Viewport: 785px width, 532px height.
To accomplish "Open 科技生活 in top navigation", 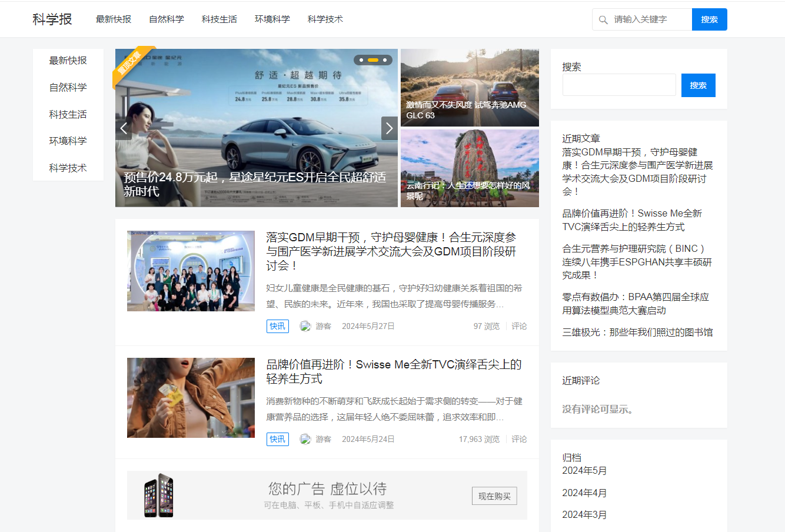I will click(219, 19).
